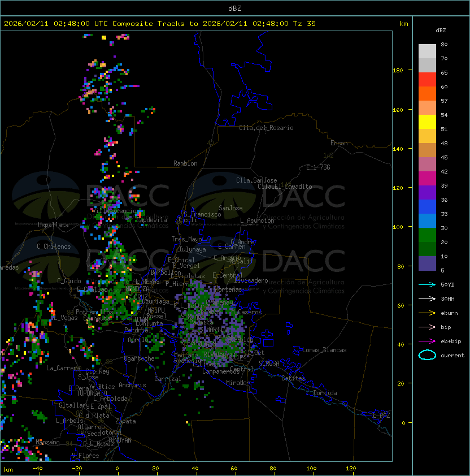Click the cyan 'current' ellipse legend icon
This screenshot has height=476, width=470.
click(x=427, y=355)
